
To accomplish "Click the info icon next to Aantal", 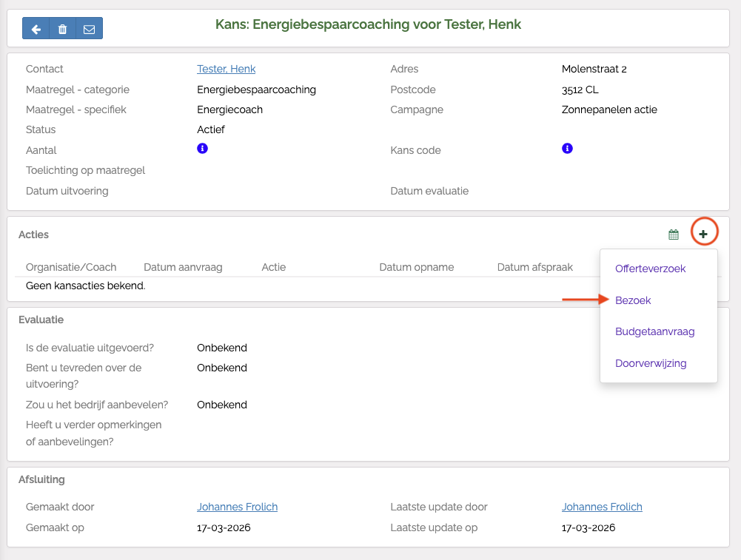I will coord(202,149).
